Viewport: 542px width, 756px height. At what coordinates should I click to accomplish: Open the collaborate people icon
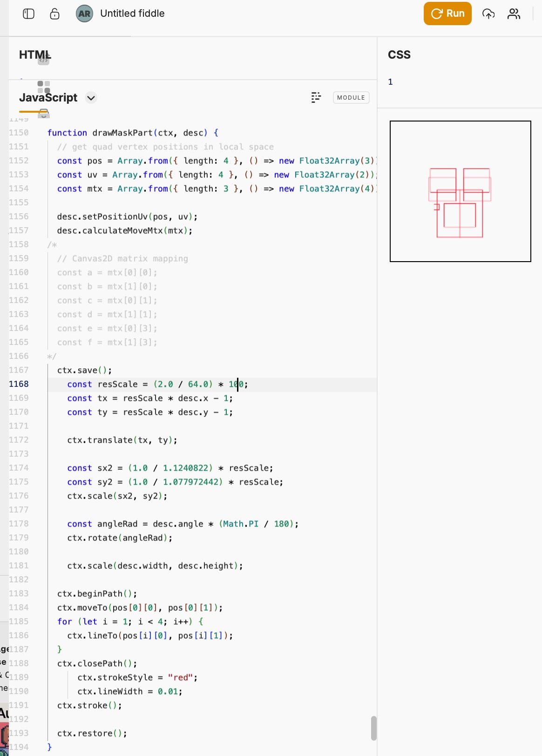tap(514, 13)
